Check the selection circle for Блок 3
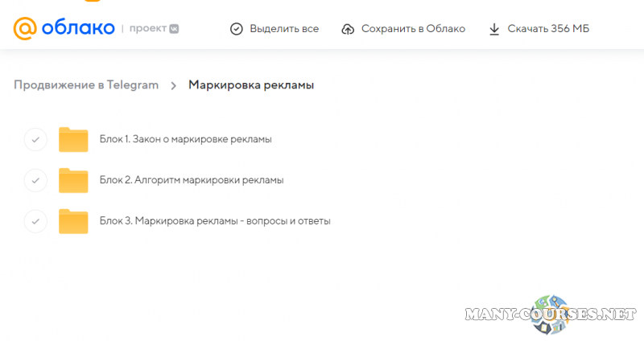Image resolution: width=644 pixels, height=341 pixels. click(35, 221)
